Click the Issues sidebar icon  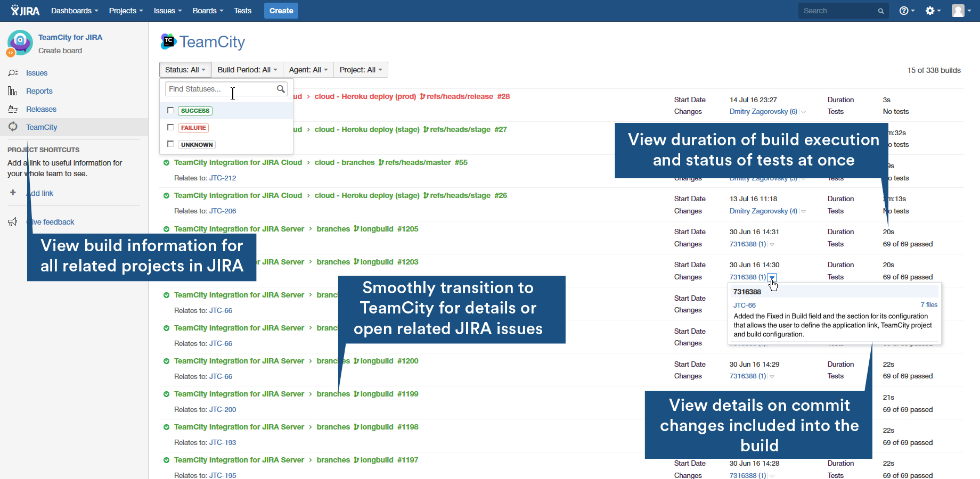(x=13, y=73)
